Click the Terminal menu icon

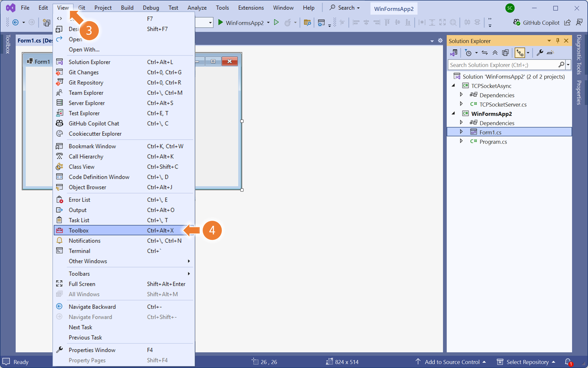pyautogui.click(x=60, y=251)
